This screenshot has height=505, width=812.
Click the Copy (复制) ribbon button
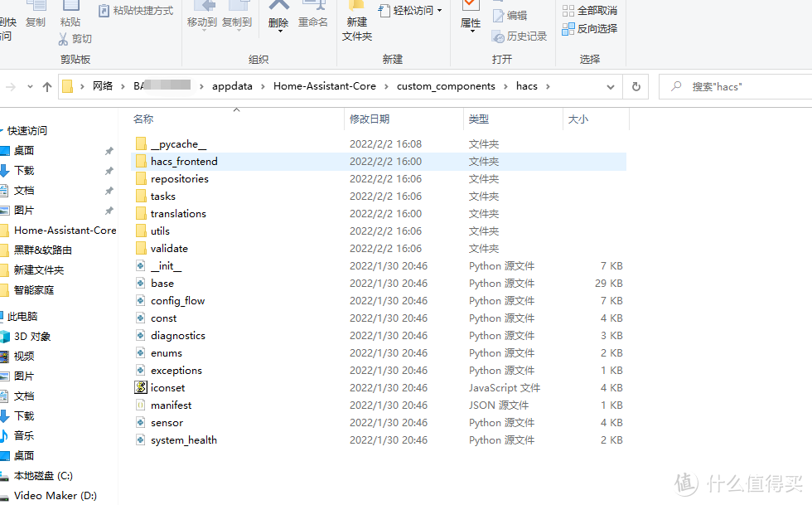pos(36,16)
